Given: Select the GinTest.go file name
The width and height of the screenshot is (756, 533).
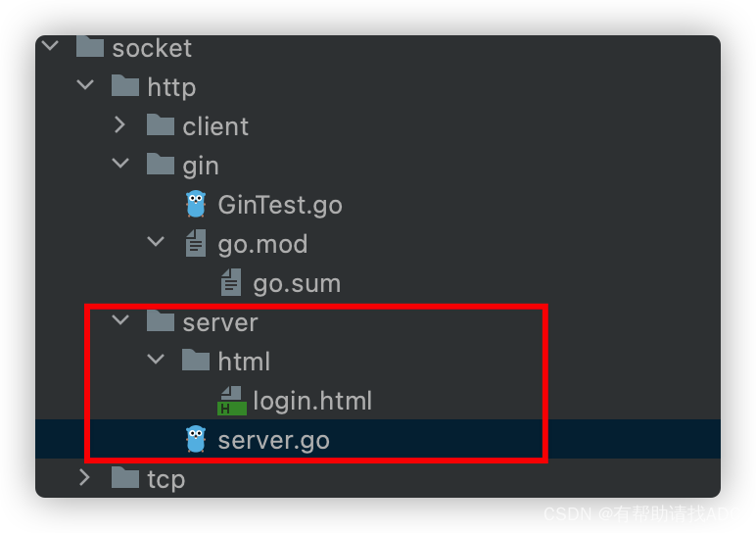Looking at the screenshot, I should (280, 205).
